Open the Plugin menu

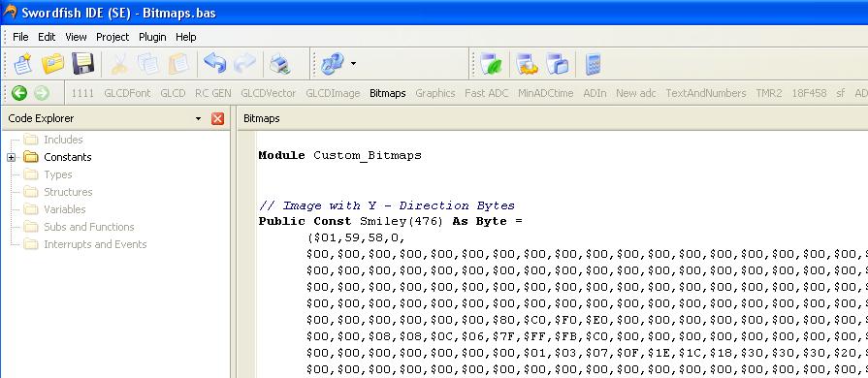[152, 37]
